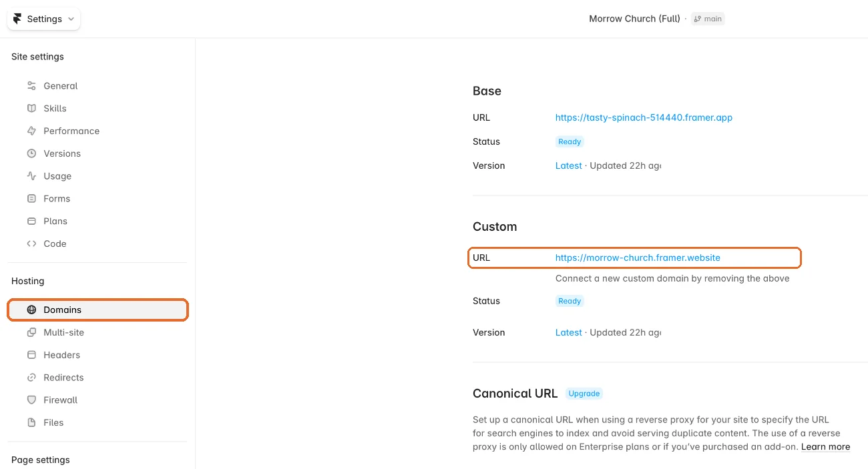
Task: Click the Code brackets icon
Action: click(31, 244)
